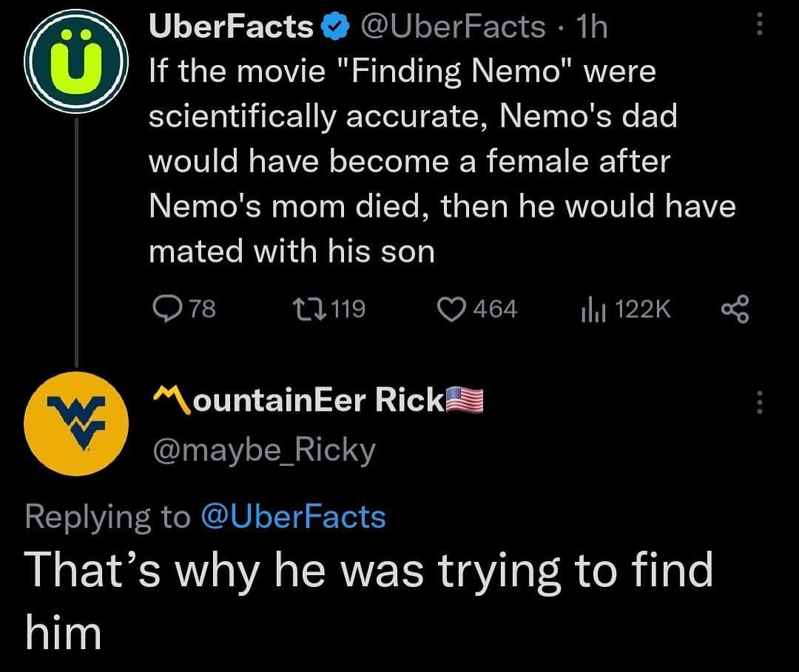
Task: Click @UberFacts in the Replying to line
Action: (x=293, y=517)
